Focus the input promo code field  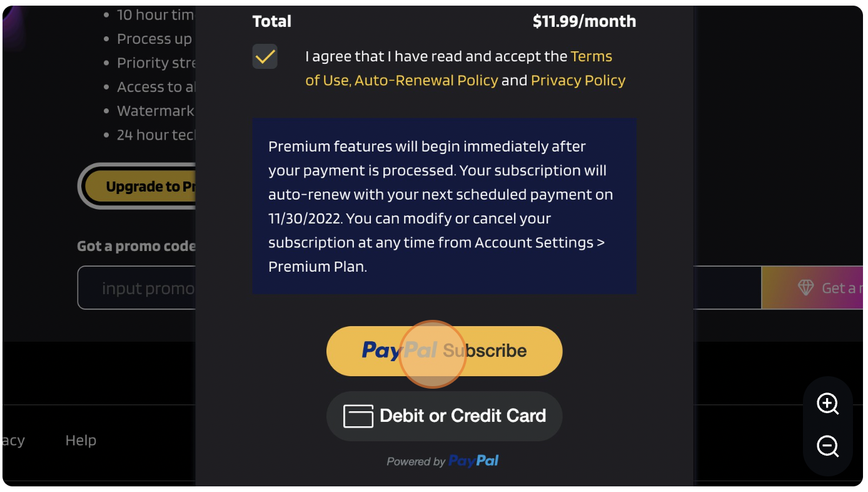pos(136,288)
